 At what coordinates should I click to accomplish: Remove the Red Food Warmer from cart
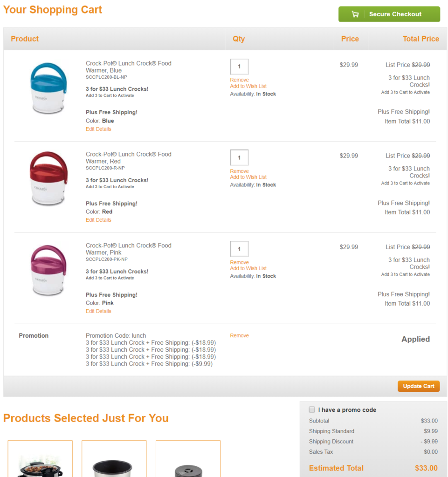pos(239,171)
